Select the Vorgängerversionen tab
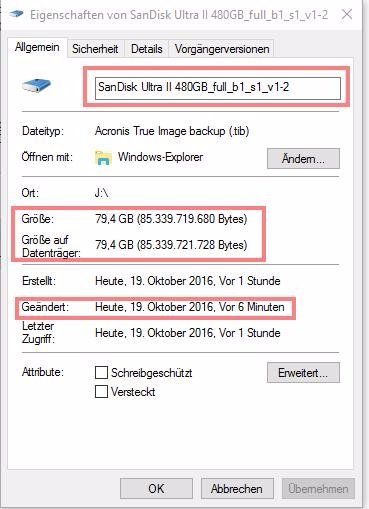Viewport: 369px width, 509px height. click(x=222, y=49)
